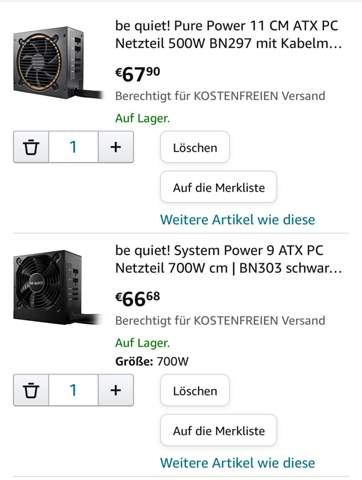Click trash icon for System Power 9 item
362x480 pixels.
tap(31, 390)
